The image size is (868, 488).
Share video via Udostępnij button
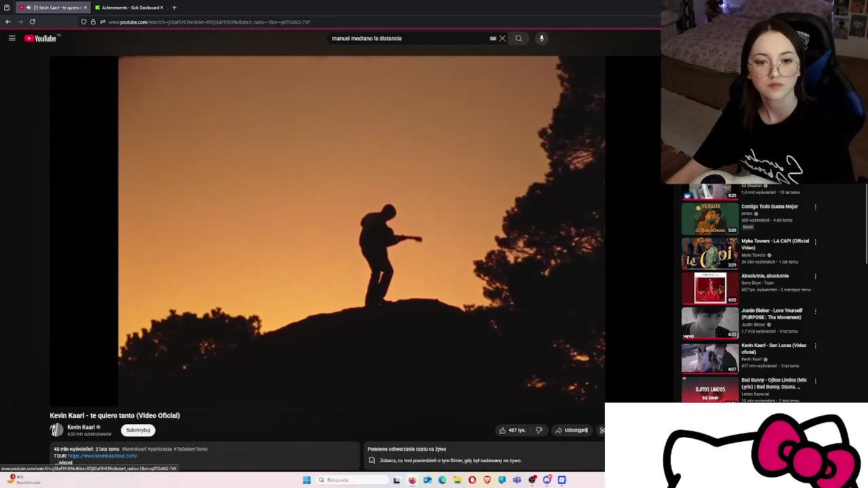click(x=571, y=430)
